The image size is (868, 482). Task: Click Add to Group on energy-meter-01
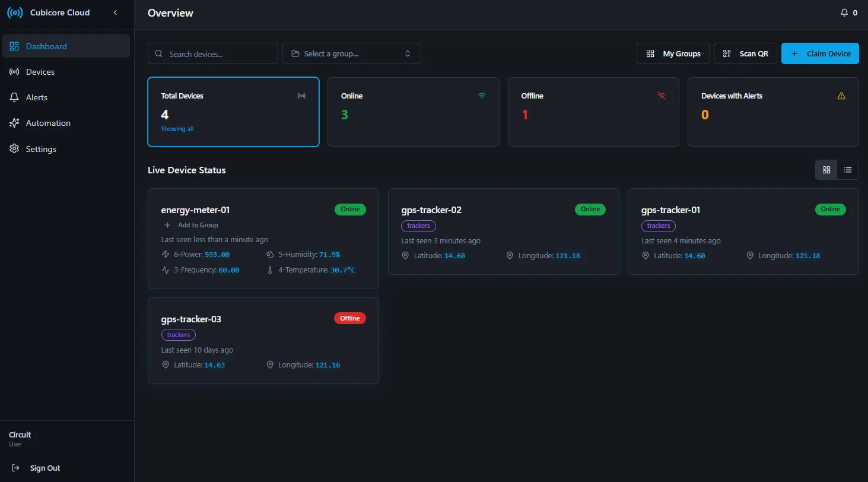(x=191, y=225)
